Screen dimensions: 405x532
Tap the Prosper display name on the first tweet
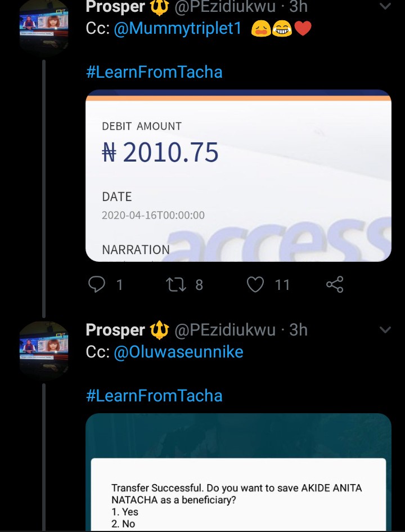(x=115, y=7)
